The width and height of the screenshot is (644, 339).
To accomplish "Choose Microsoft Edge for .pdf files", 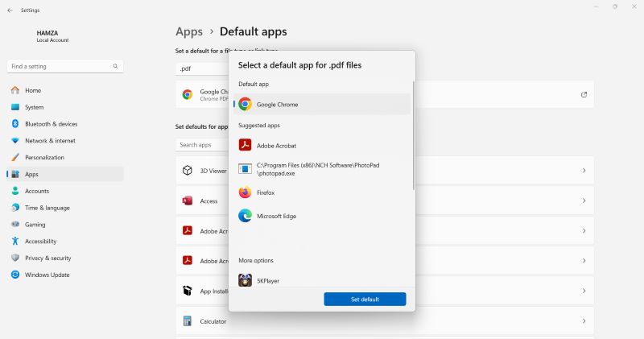I will pos(322,216).
